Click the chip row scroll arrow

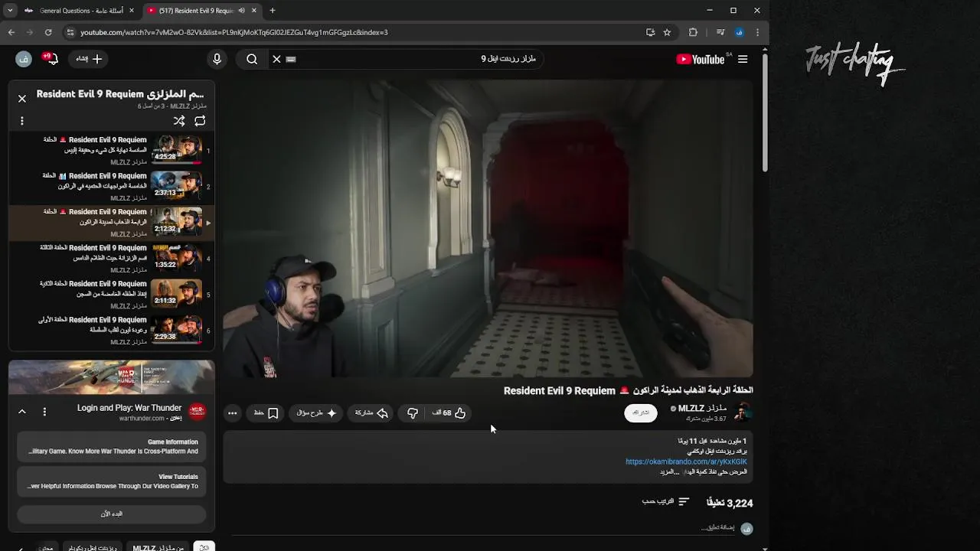pyautogui.click(x=20, y=548)
